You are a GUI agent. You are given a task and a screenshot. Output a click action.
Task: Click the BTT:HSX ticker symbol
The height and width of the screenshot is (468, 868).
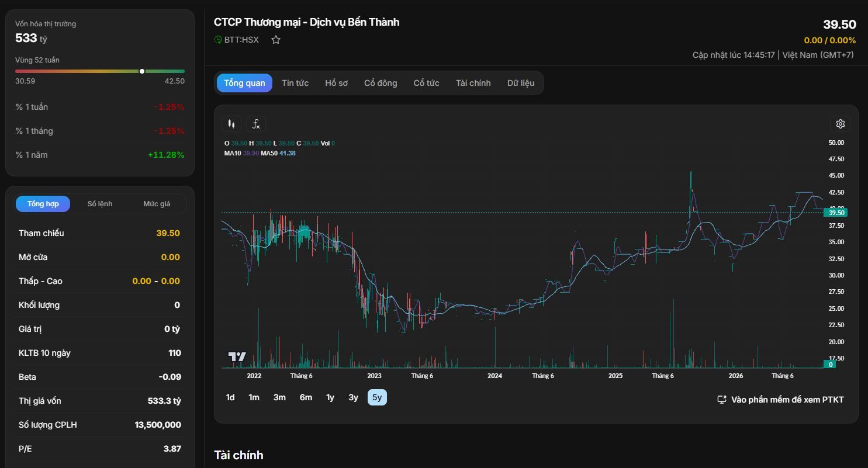pyautogui.click(x=241, y=40)
